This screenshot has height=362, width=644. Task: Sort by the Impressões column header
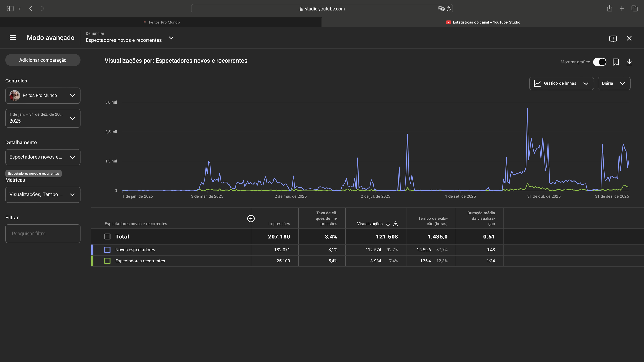[x=279, y=224]
